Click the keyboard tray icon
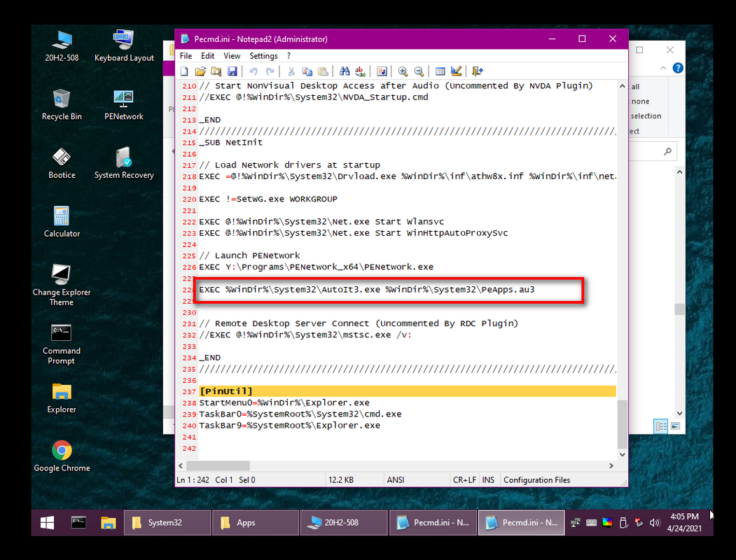Image resolution: width=736 pixels, height=560 pixels. (x=592, y=522)
